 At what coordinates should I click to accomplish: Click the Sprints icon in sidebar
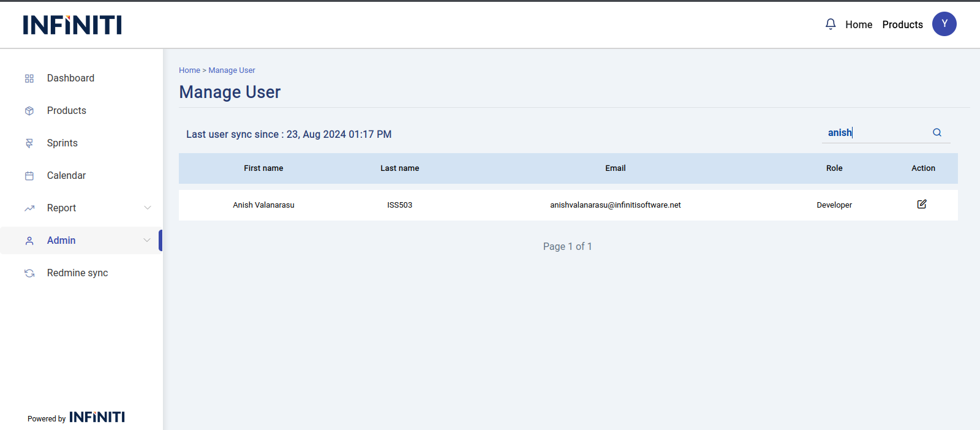(29, 143)
